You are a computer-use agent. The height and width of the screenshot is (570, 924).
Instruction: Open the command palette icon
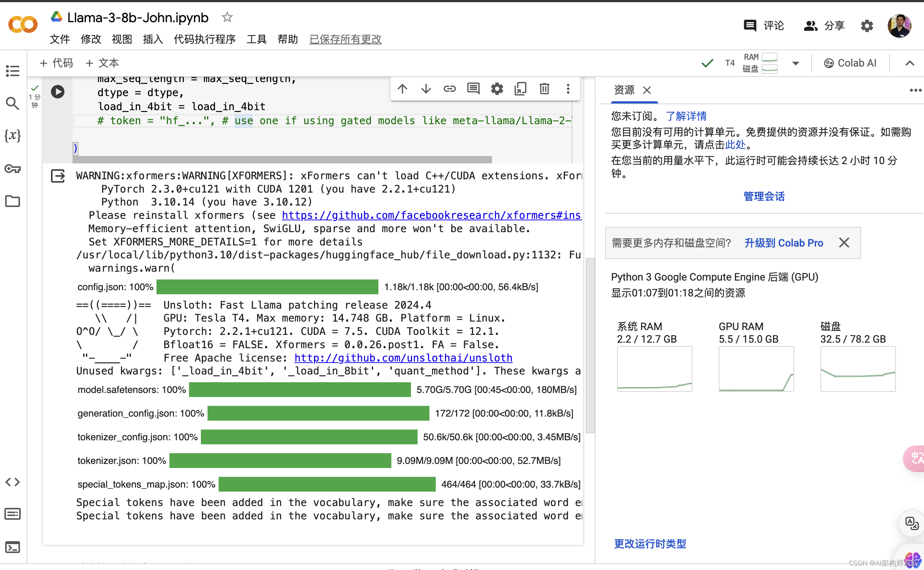[13, 514]
